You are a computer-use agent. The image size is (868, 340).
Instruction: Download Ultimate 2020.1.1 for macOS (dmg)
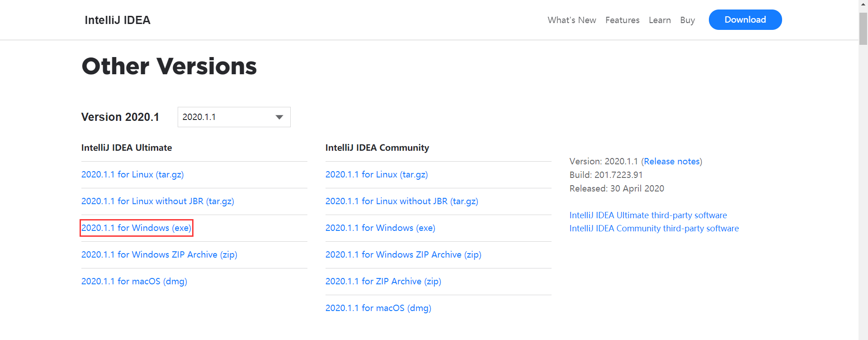(x=134, y=281)
